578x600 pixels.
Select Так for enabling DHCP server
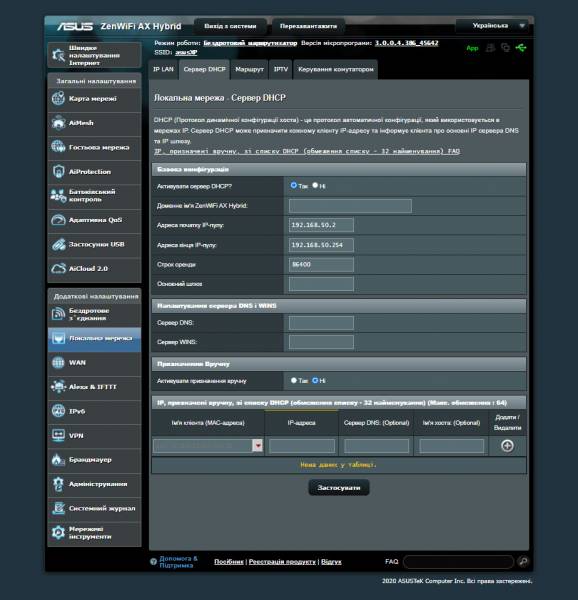[x=293, y=185]
